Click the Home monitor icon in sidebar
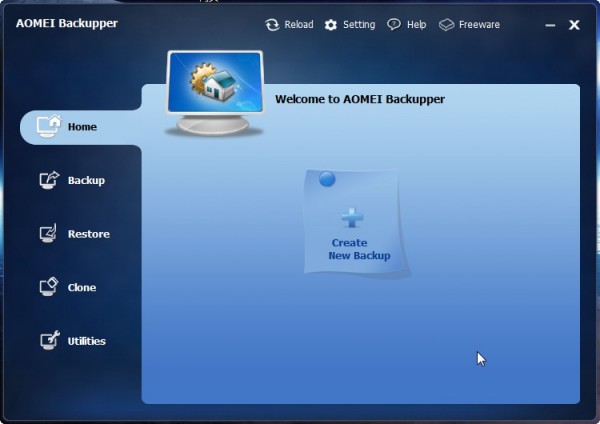600x424 pixels. (49, 127)
